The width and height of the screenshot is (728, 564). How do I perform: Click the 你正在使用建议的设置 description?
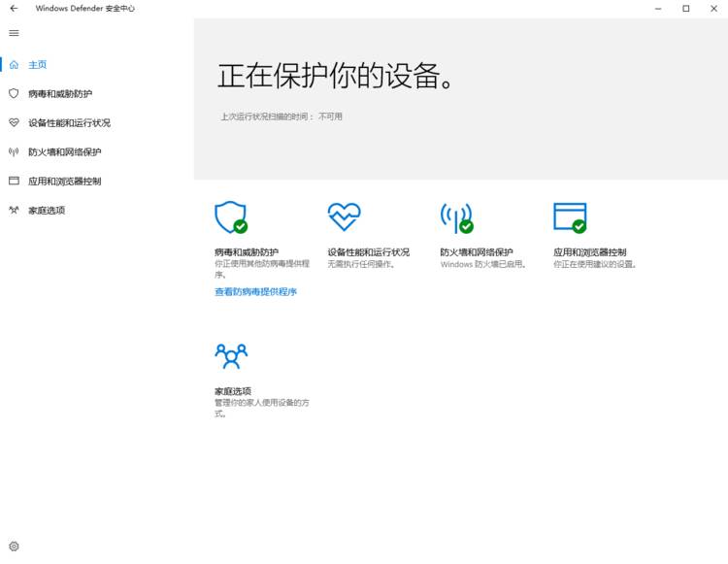tap(595, 264)
